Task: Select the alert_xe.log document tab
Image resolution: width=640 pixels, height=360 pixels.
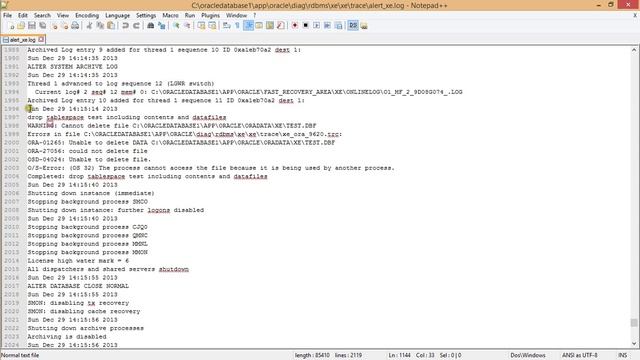Action: tap(22, 40)
